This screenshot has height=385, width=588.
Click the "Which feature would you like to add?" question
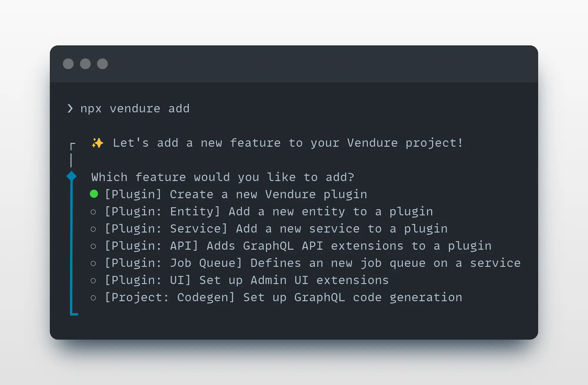(223, 177)
